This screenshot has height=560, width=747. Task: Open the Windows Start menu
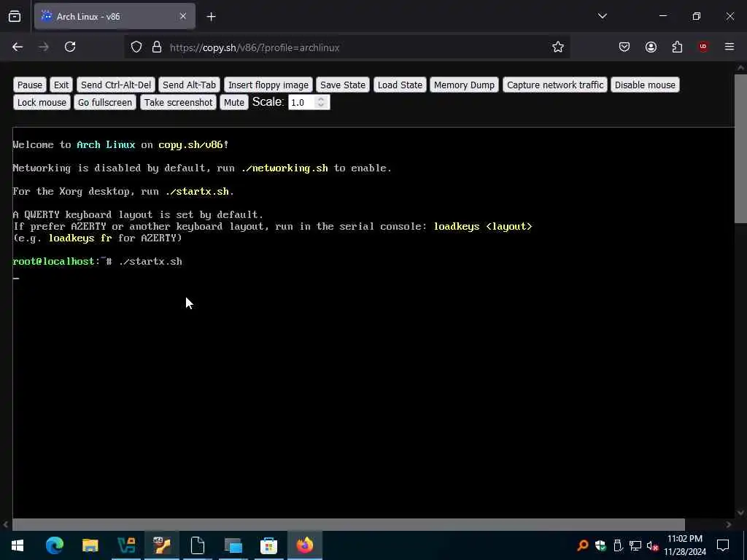click(x=18, y=545)
